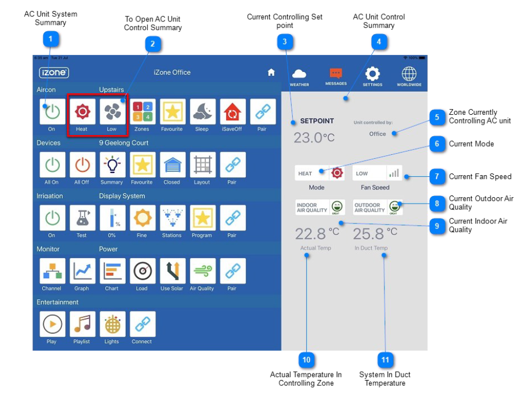Click the battery status indicator
This screenshot has width=532, height=408.
coord(422,58)
